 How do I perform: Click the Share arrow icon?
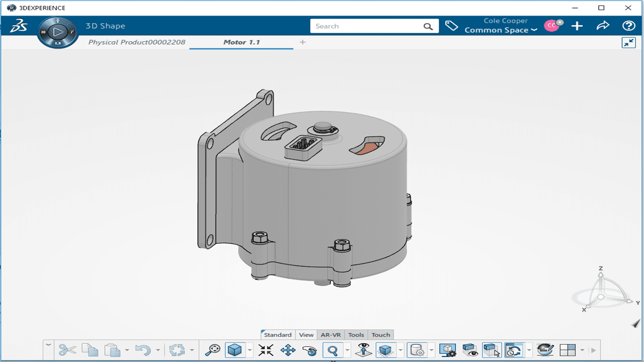(x=603, y=26)
